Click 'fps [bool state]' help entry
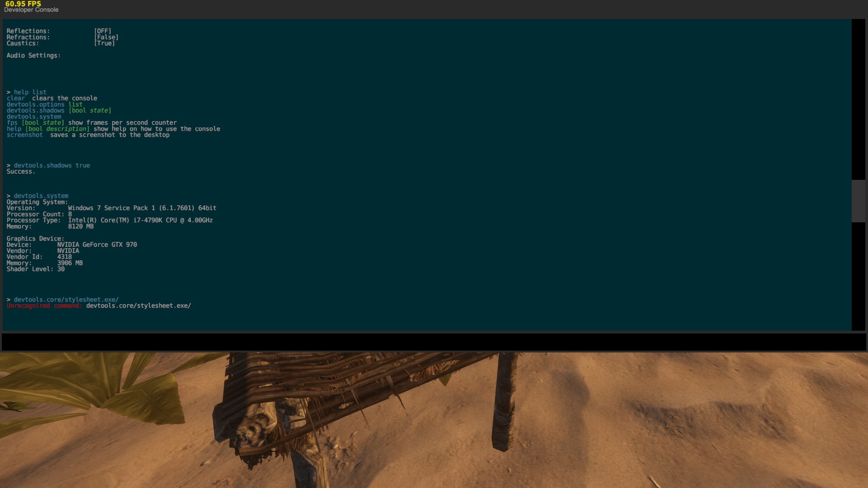This screenshot has height=488, width=868. [x=35, y=123]
